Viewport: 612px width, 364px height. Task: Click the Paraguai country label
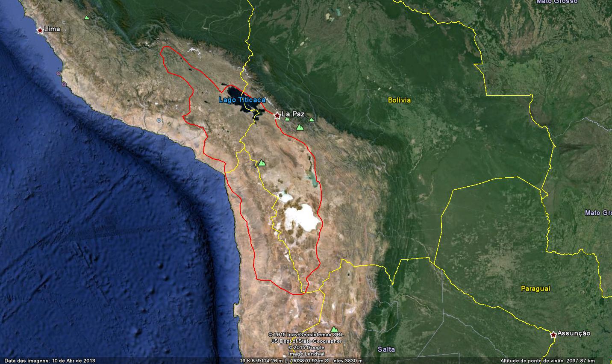pos(535,289)
